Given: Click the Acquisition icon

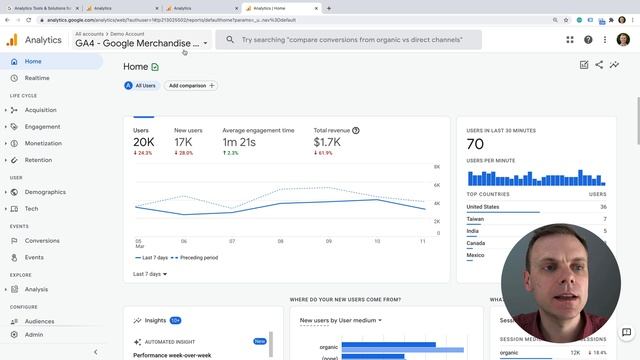Looking at the screenshot, I should click(14, 110).
